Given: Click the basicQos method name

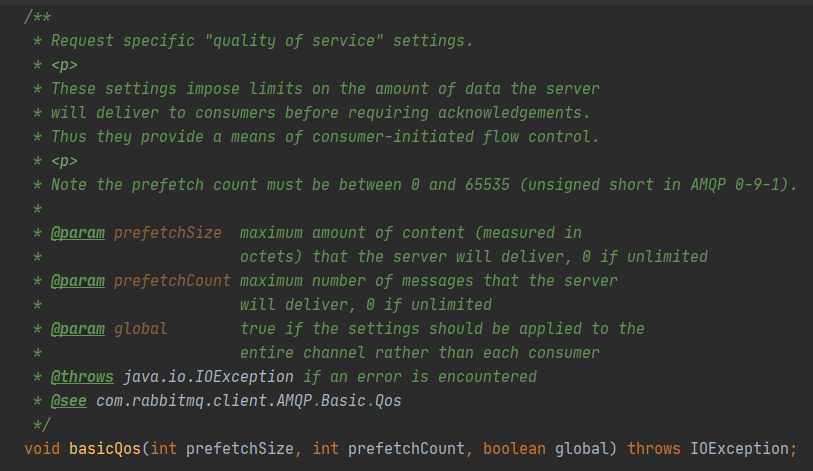Looking at the screenshot, I should (x=104, y=448).
